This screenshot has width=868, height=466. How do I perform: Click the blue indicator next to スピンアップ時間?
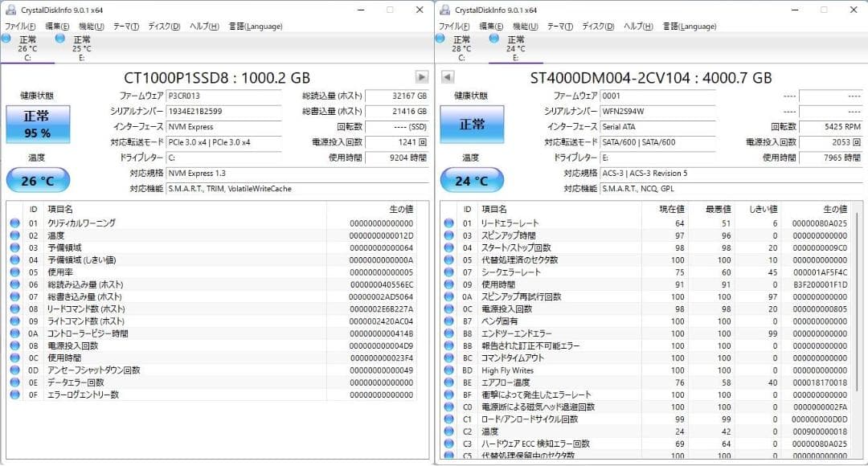click(x=450, y=235)
